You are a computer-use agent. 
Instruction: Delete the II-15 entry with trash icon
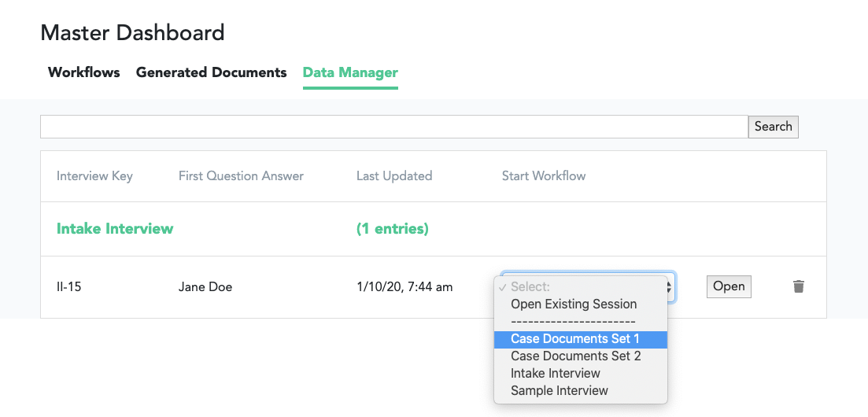point(799,286)
